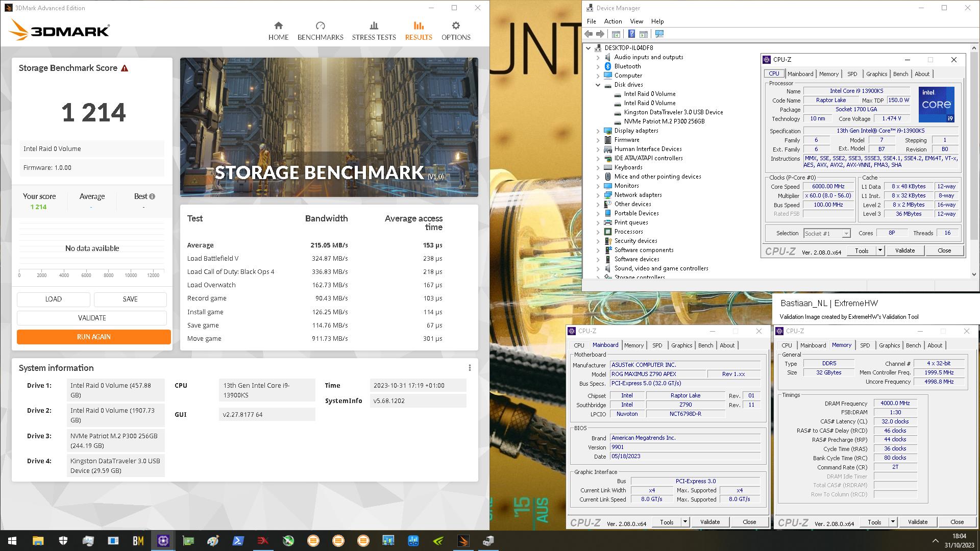The width and height of the screenshot is (980, 551).
Task: Click the SAVE button in 3DMark
Action: coord(130,299)
